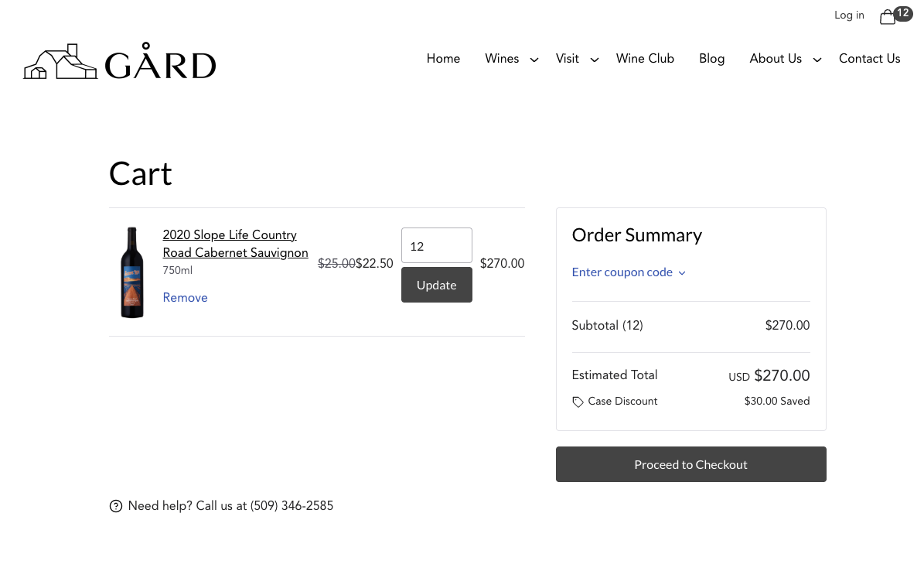Image resolution: width=924 pixels, height=561 pixels.
Task: Click the Case Discount tag icon
Action: (x=578, y=402)
